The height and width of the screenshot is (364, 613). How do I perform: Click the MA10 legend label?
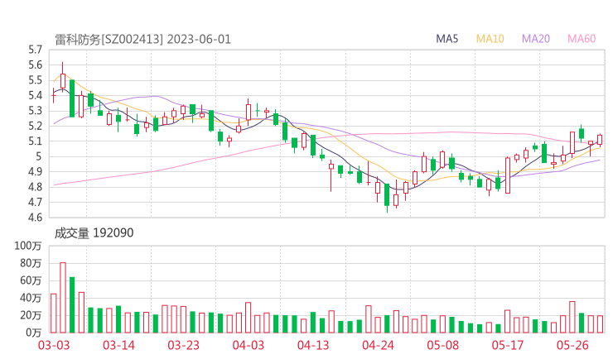click(490, 39)
